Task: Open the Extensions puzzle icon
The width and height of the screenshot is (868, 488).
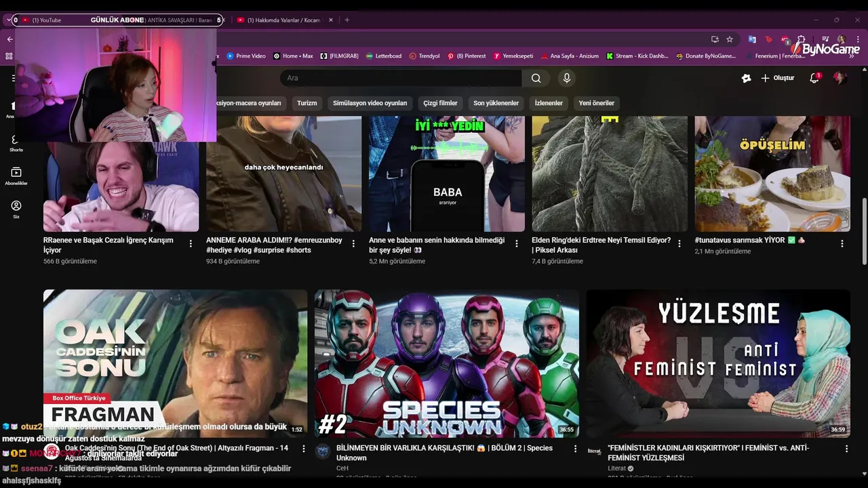Action: pos(801,39)
